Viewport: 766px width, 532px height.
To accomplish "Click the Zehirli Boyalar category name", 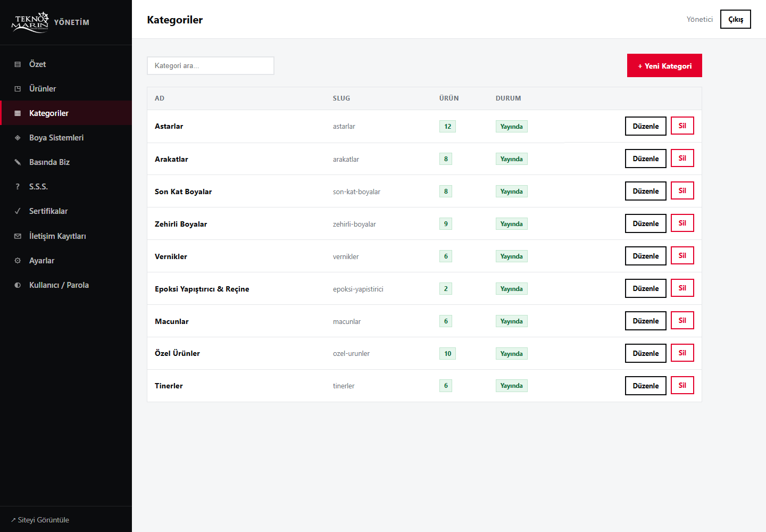I will coord(181,224).
